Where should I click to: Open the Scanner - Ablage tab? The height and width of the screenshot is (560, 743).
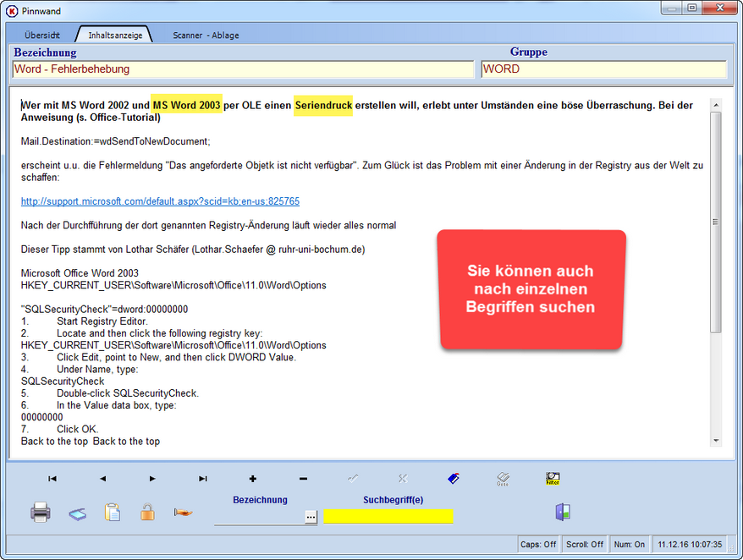click(x=206, y=35)
